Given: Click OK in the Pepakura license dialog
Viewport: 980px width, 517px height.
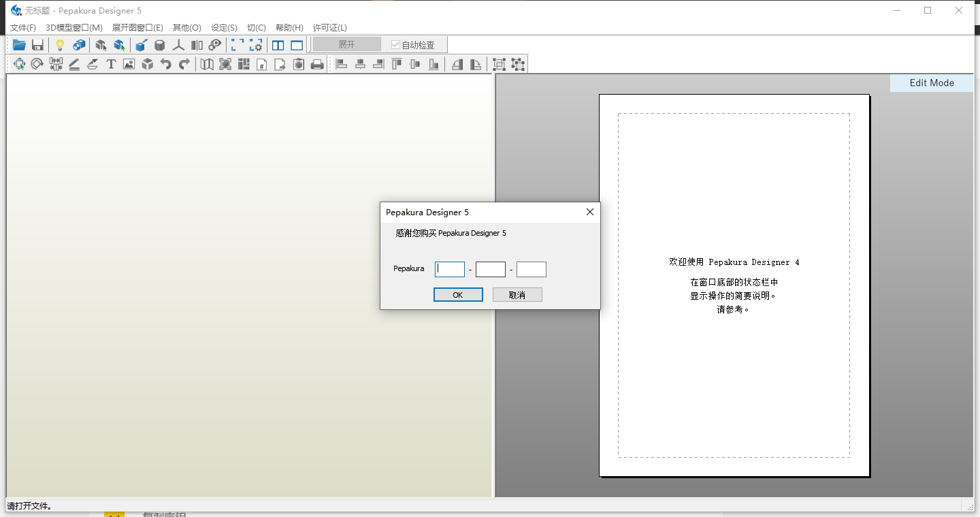Looking at the screenshot, I should click(x=458, y=294).
